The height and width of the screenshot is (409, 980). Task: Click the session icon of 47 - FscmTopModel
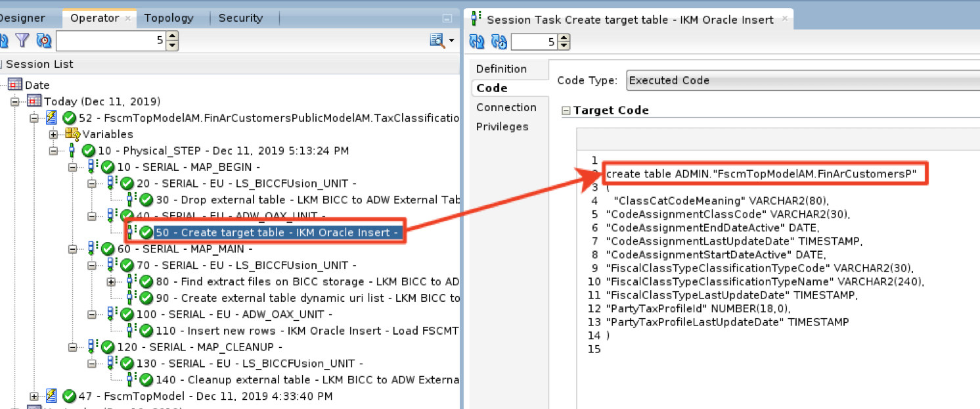coord(52,396)
